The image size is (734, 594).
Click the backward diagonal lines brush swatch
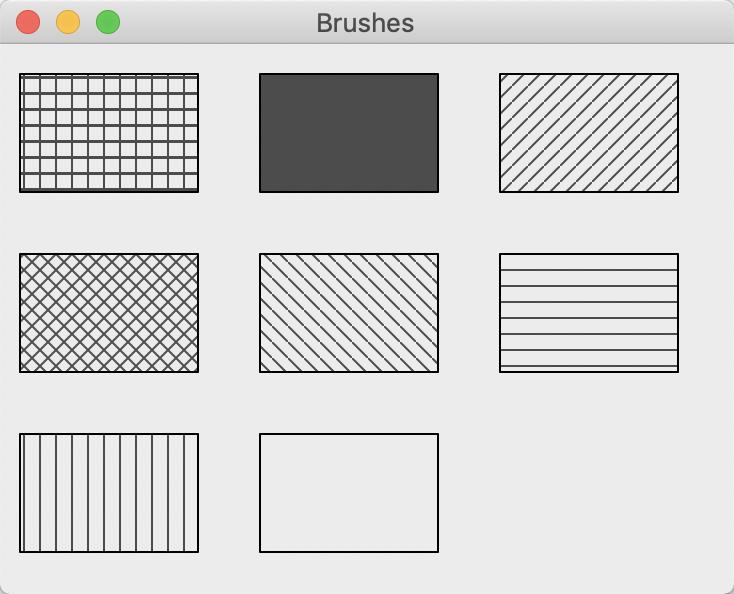[349, 313]
